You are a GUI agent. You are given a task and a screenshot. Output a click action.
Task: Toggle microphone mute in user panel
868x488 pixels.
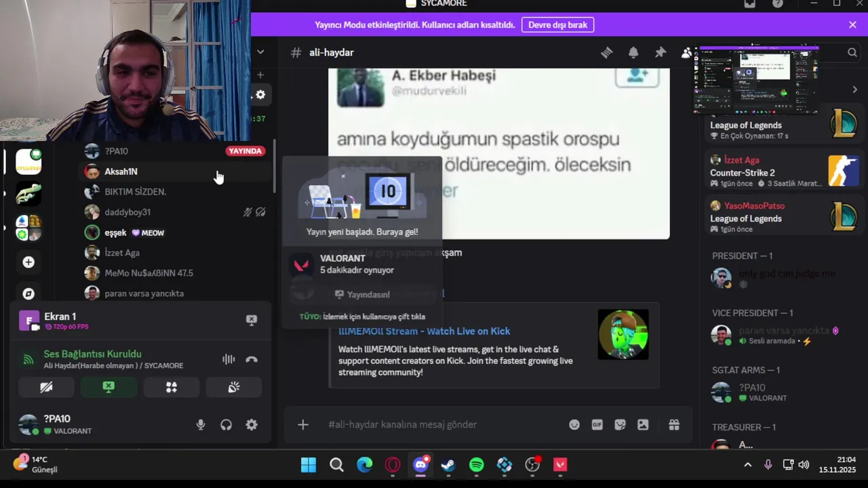pyautogui.click(x=201, y=425)
